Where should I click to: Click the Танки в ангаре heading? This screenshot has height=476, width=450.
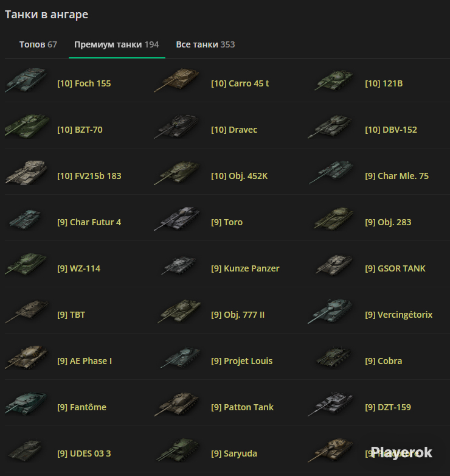[46, 15]
